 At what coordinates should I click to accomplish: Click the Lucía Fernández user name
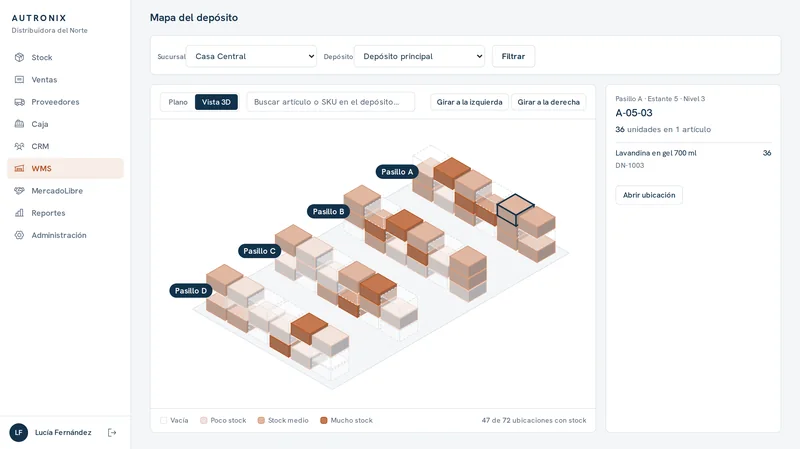(63, 432)
